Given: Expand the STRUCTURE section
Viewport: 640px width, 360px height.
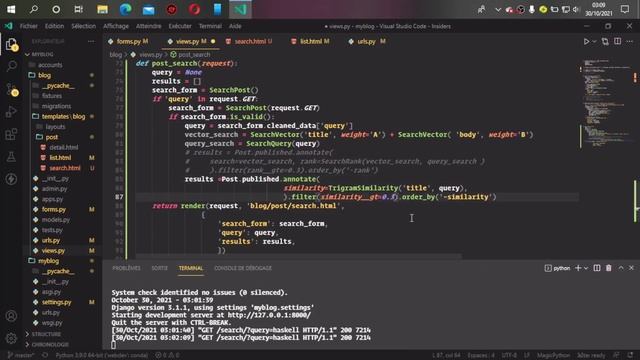Looking at the screenshot, I should click(x=46, y=334).
